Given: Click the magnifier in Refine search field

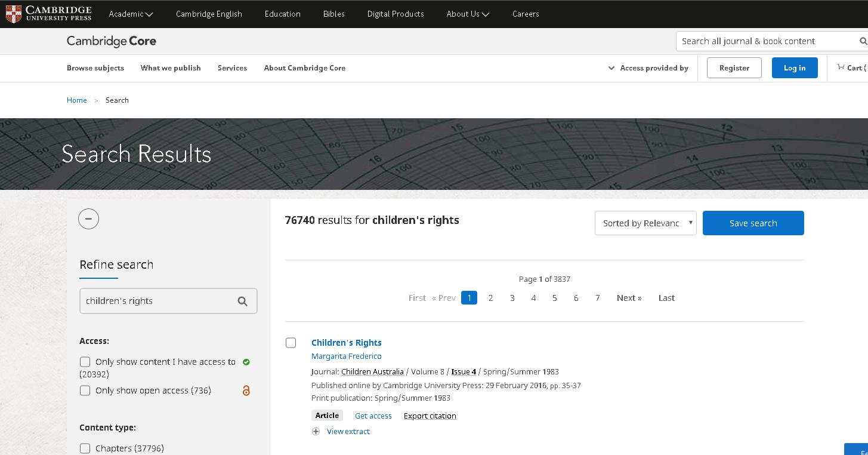Looking at the screenshot, I should pyautogui.click(x=242, y=301).
